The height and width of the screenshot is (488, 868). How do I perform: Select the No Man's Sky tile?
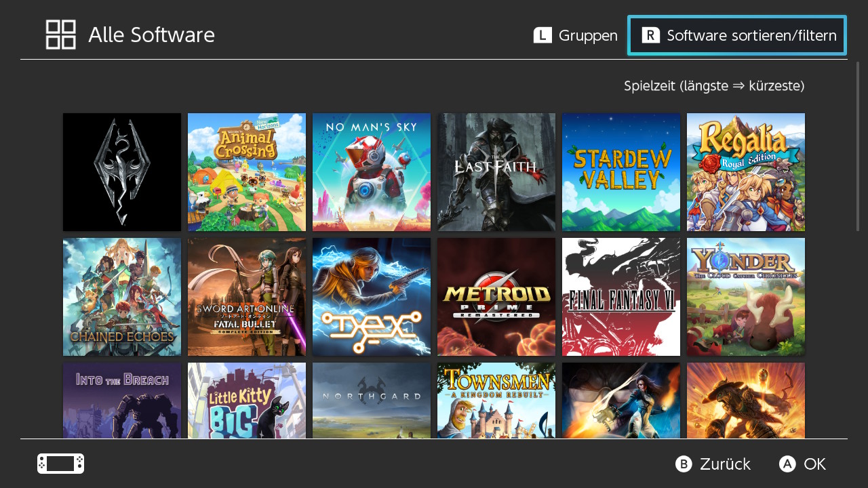[x=372, y=172]
